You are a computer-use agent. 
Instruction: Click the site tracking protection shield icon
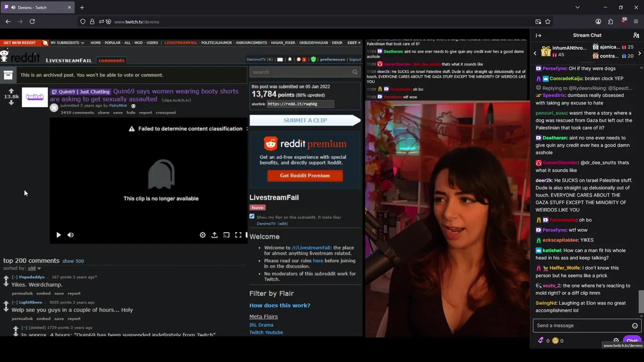83,22
